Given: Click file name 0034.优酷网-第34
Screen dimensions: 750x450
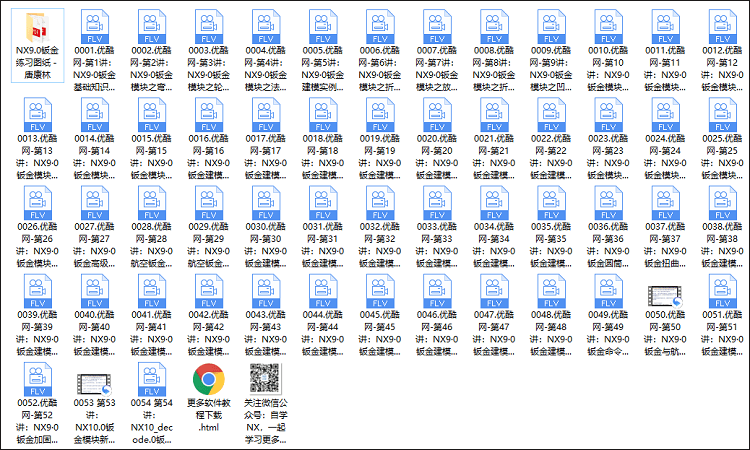Looking at the screenshot, I should click(x=494, y=244).
